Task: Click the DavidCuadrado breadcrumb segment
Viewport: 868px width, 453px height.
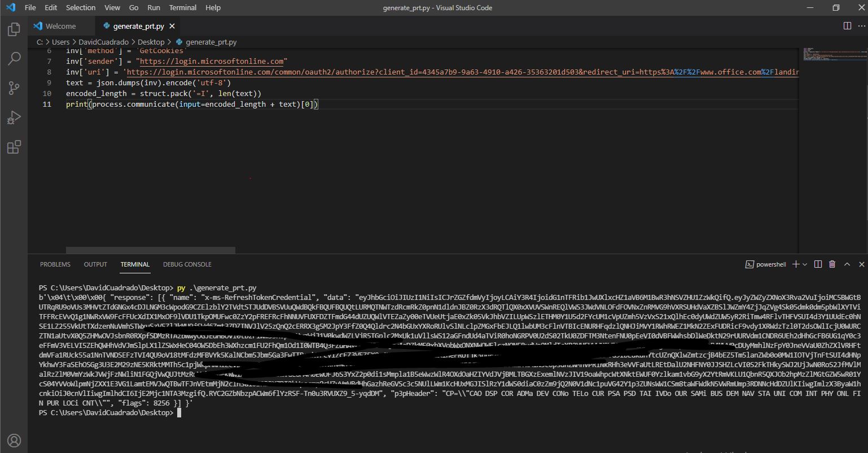Action: coord(104,42)
